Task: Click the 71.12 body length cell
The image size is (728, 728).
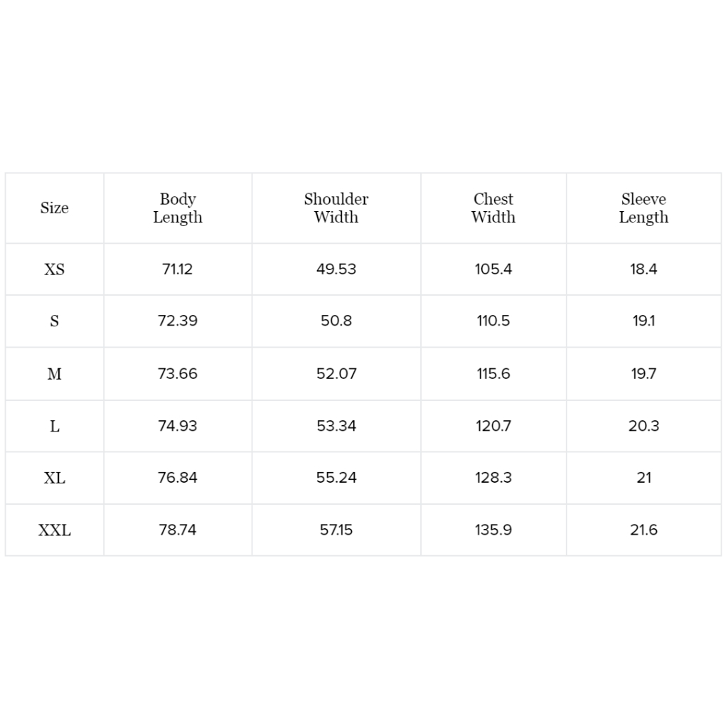Action: (178, 269)
